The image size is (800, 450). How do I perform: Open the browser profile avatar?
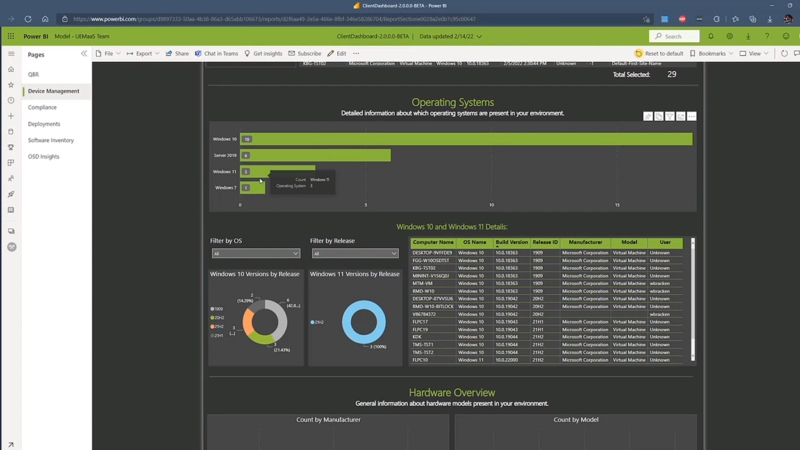tap(788, 19)
